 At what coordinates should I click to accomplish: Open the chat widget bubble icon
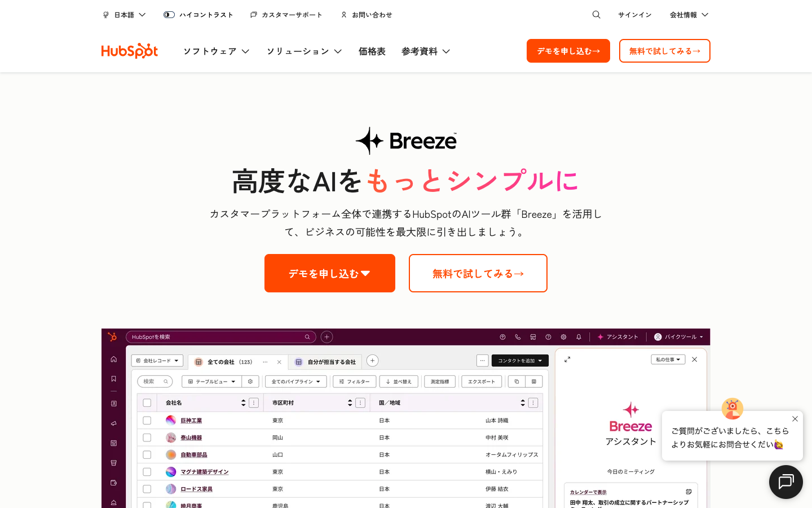tap(785, 481)
